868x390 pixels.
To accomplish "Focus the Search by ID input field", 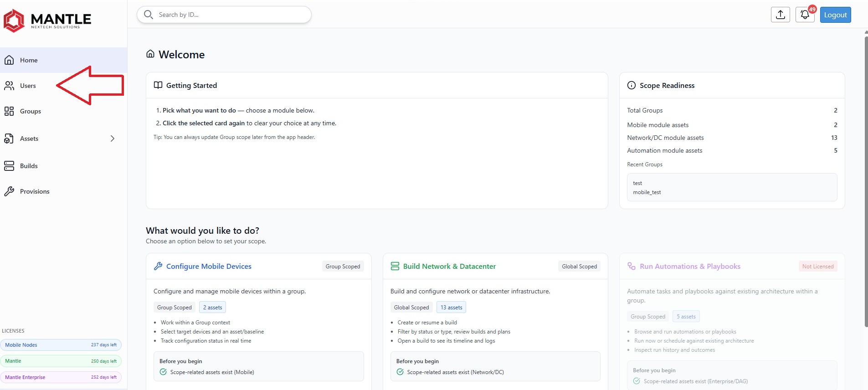I will click(224, 15).
